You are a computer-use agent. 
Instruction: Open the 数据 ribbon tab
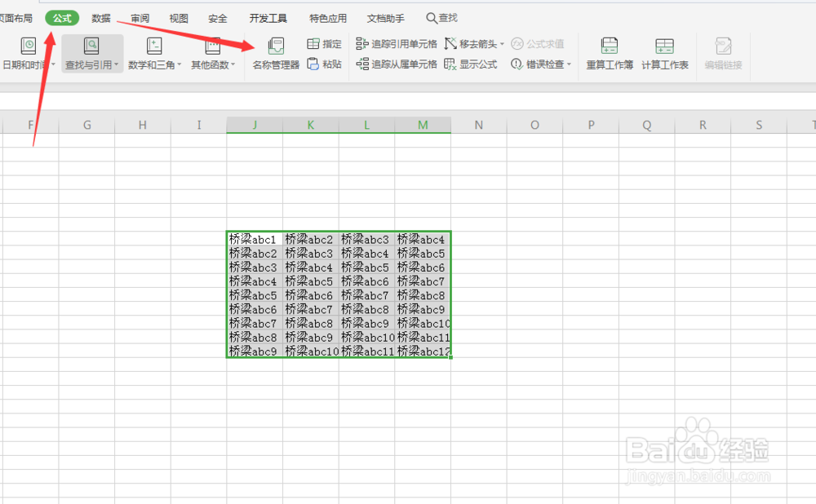point(101,18)
